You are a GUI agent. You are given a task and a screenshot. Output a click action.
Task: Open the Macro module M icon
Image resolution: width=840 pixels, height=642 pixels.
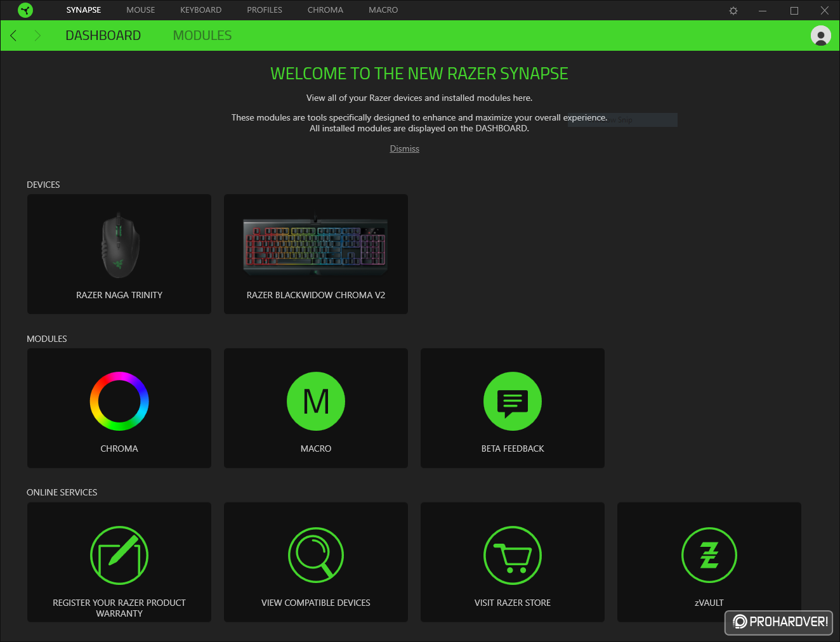[x=316, y=402]
